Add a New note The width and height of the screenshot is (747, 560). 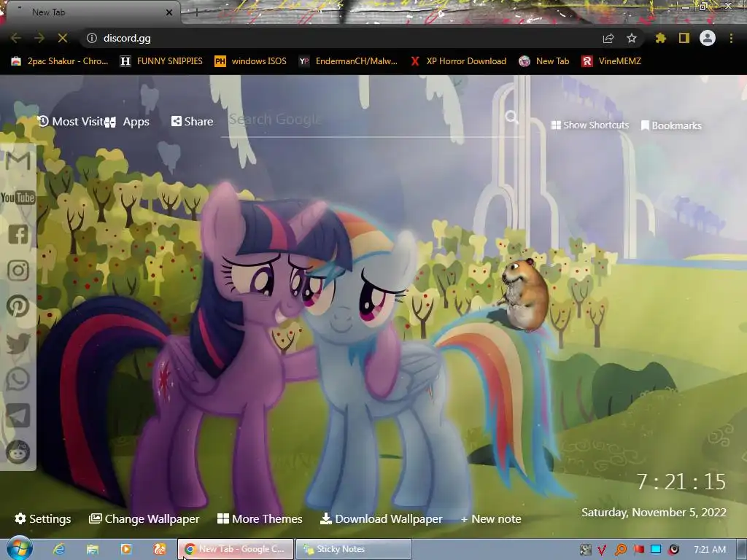click(x=491, y=518)
